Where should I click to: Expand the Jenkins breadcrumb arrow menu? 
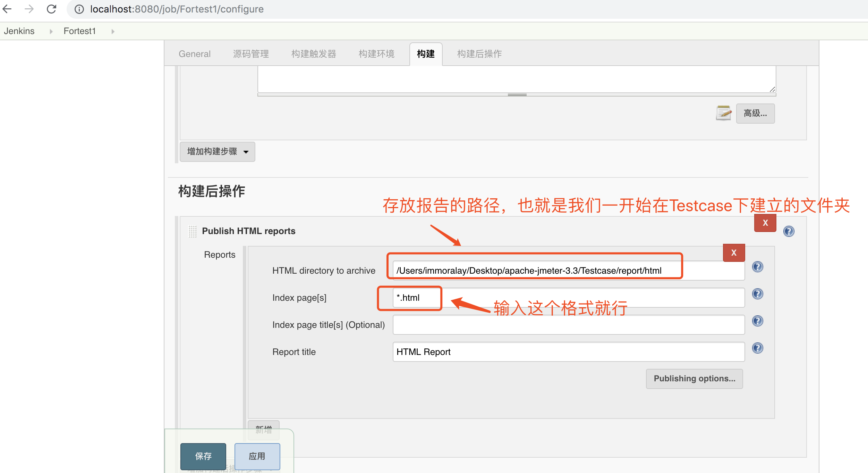click(x=51, y=31)
